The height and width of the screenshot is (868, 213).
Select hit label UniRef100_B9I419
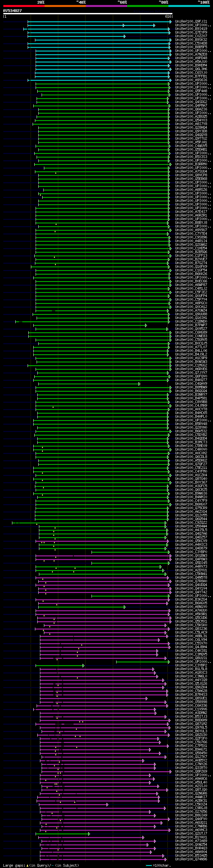[191, 29]
